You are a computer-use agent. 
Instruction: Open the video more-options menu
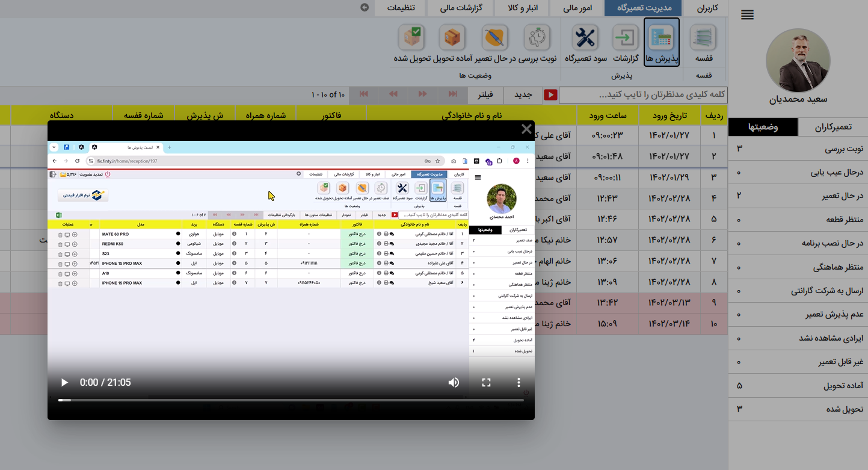pos(519,383)
